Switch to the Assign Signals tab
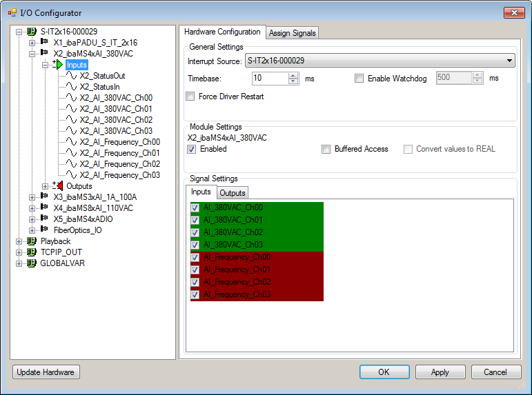Screen dimensions: 532x395 (292, 33)
